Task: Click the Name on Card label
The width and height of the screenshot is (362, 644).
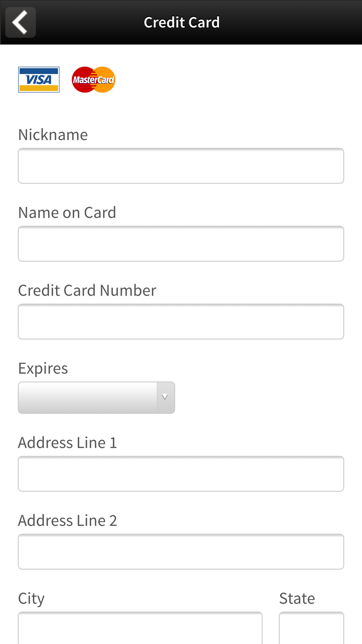Action: tap(67, 213)
